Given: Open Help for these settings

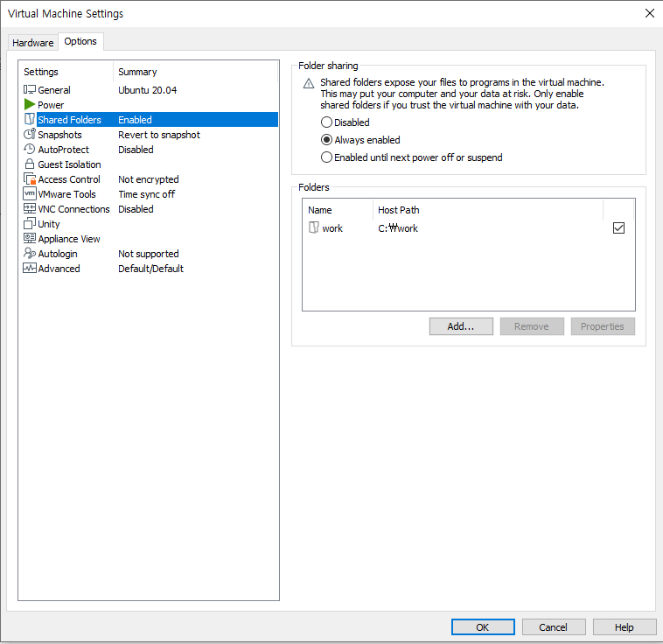Looking at the screenshot, I should 625,626.
